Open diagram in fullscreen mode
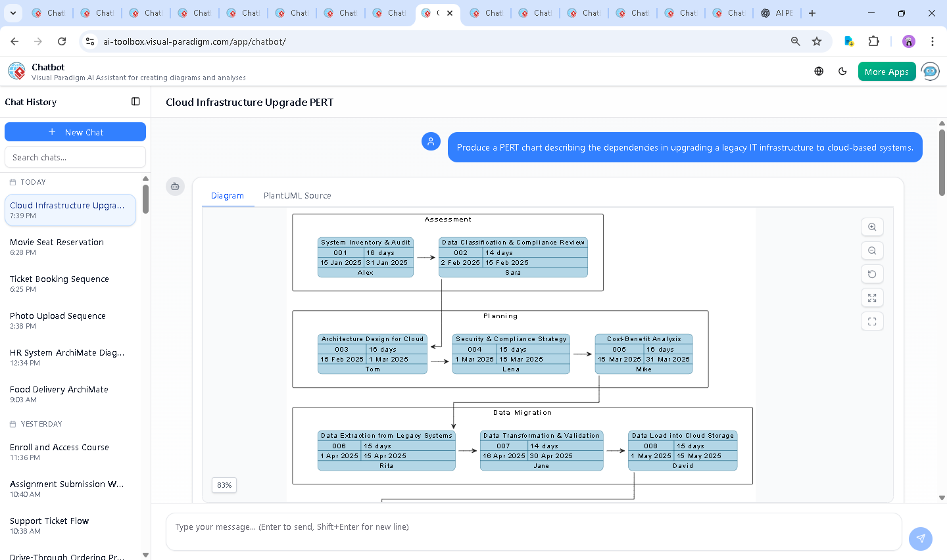The width and height of the screenshot is (947, 560). point(872,321)
